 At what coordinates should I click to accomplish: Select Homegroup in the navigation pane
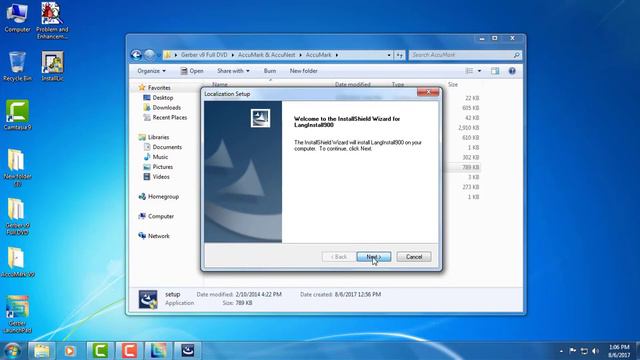tap(163, 196)
